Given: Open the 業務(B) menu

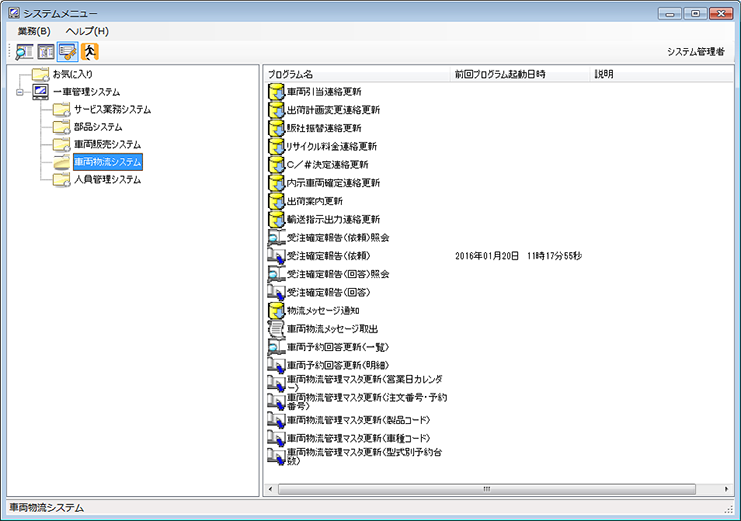Looking at the screenshot, I should 34,31.
